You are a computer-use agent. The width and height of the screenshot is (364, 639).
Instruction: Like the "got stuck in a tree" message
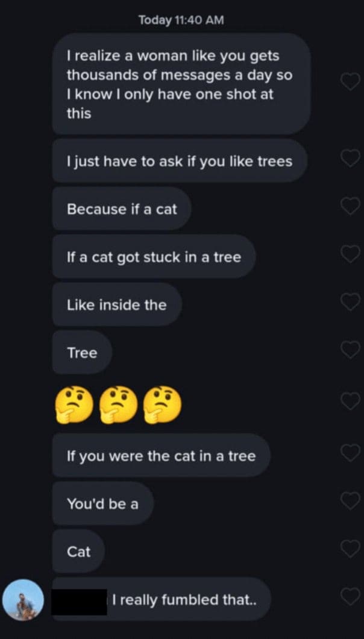350,254
